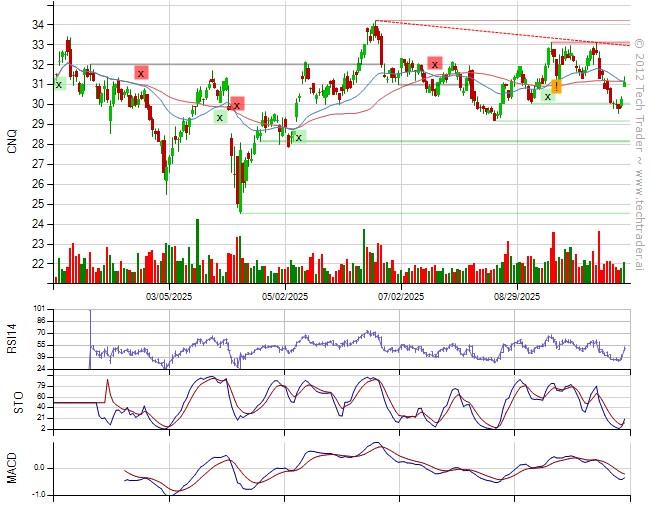
Task: Click red x marker above the April price crash
Action: [x=237, y=104]
